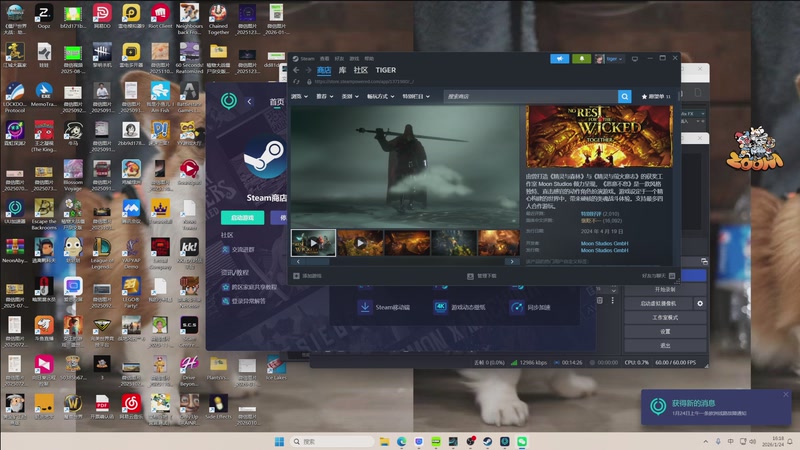This screenshot has width=800, height=450.
Task: Open MemoTrans desktop shortcut
Action: point(44,95)
